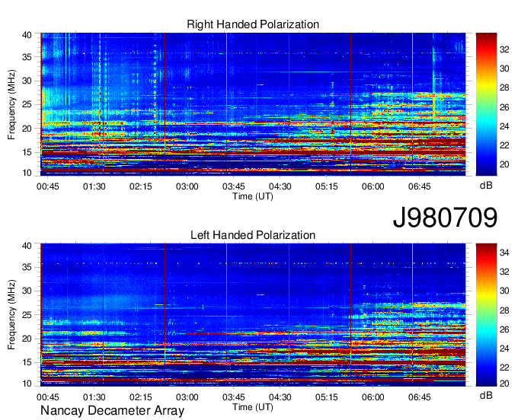
Task: Click the 26 dB label on the Left Handed color bar
Action: coord(504,329)
